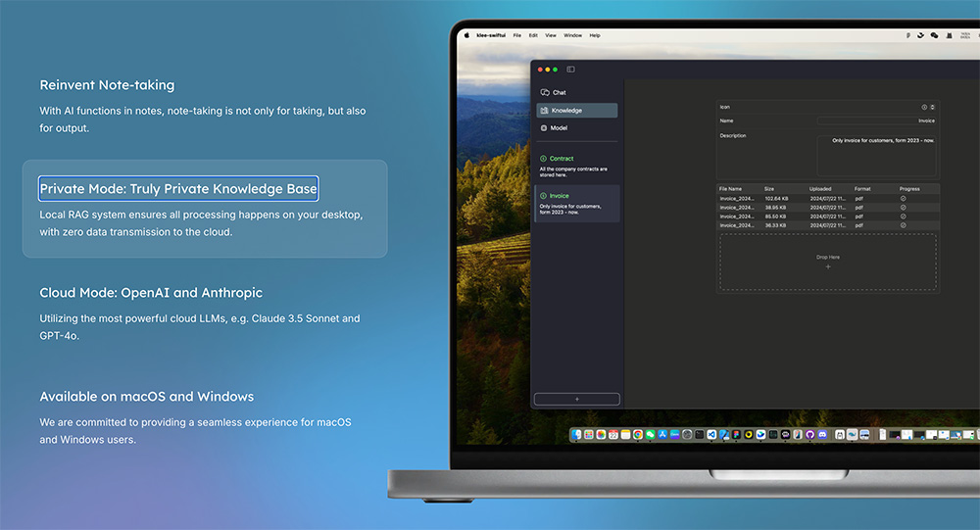
Task: Open Visual Studio Code from the dock
Action: point(711,434)
